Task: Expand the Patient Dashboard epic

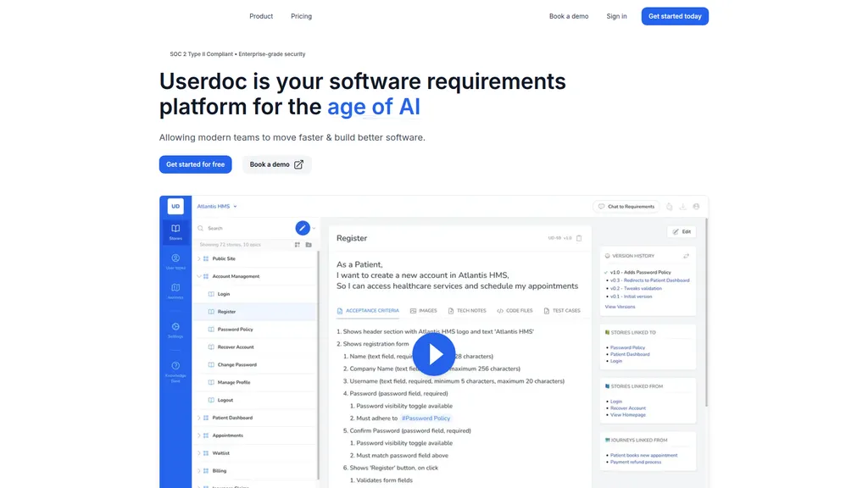Action: point(199,418)
